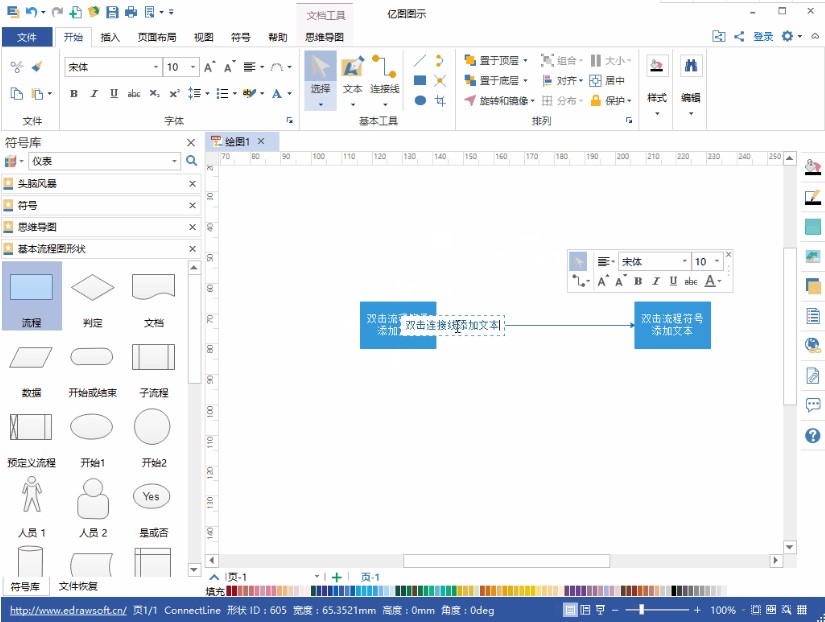Open the help question mark icon in right sidebar
The width and height of the screenshot is (825, 622).
click(812, 436)
